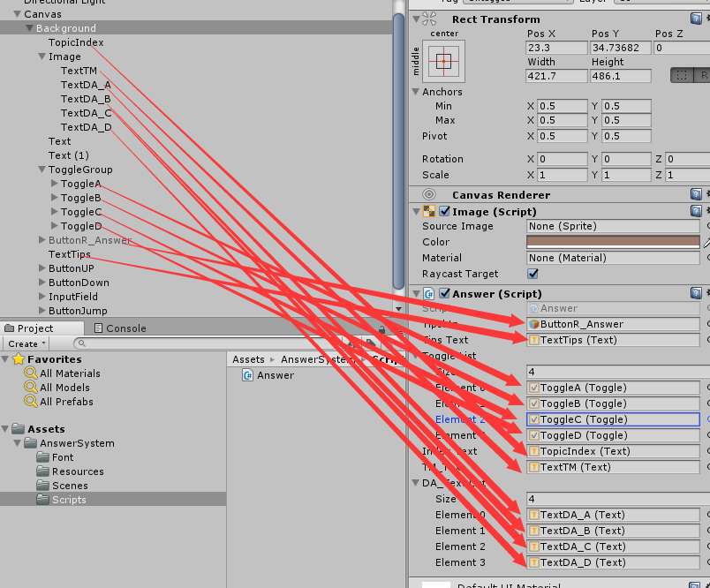Click the Canvas Renderer component icon
This screenshot has width=710, height=588.
tap(429, 194)
